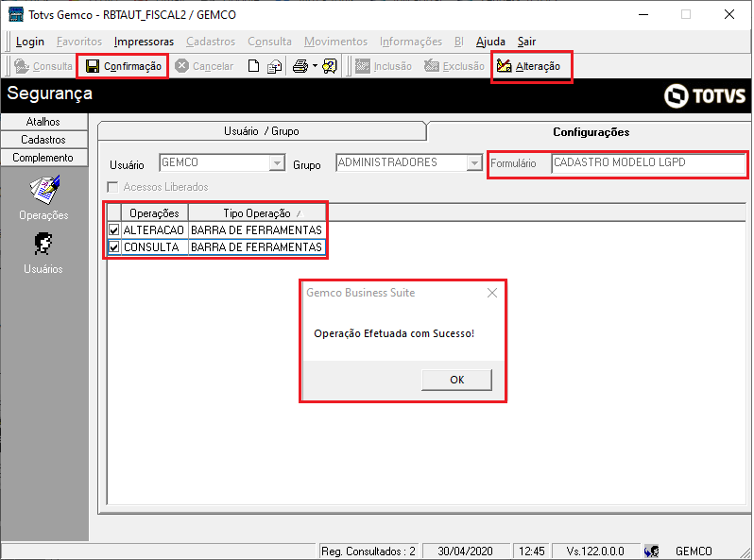Click the Sair menu item

coord(526,42)
